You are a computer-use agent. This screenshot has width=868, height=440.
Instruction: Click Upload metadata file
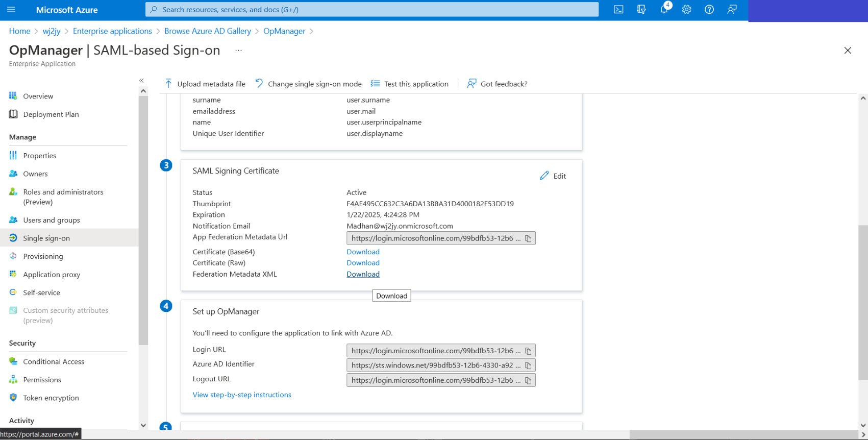pos(205,84)
